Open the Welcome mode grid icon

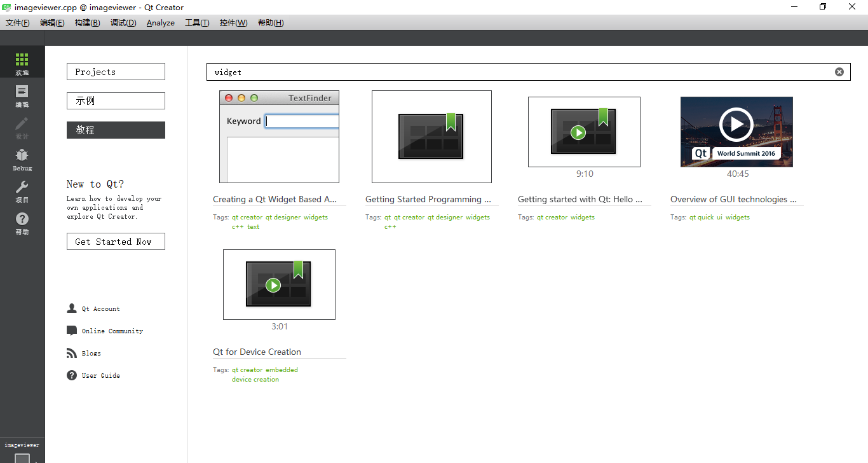[x=22, y=60]
